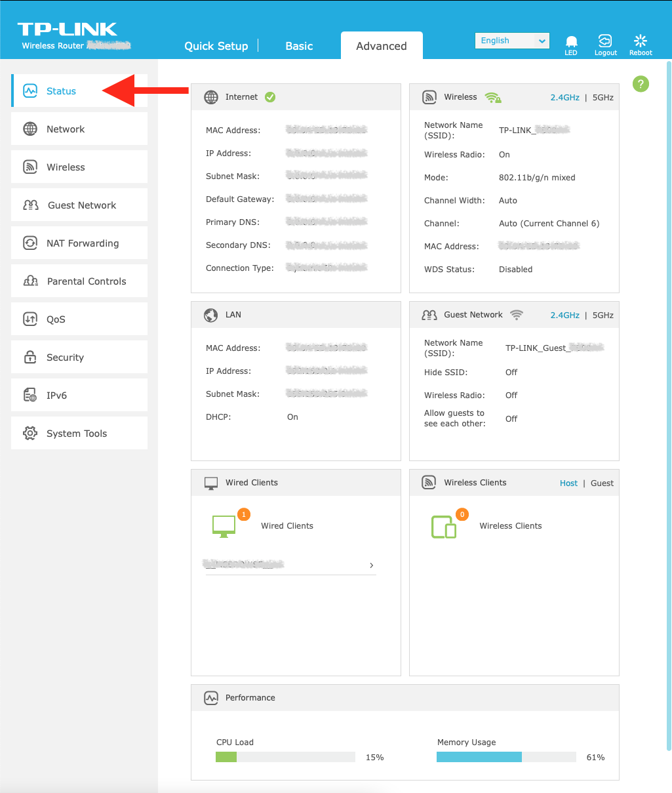672x793 pixels.
Task: Show Host wireless clients
Action: [x=568, y=483]
